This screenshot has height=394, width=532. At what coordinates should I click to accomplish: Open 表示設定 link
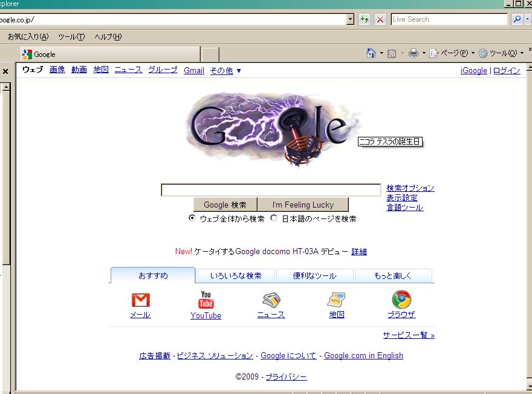401,198
